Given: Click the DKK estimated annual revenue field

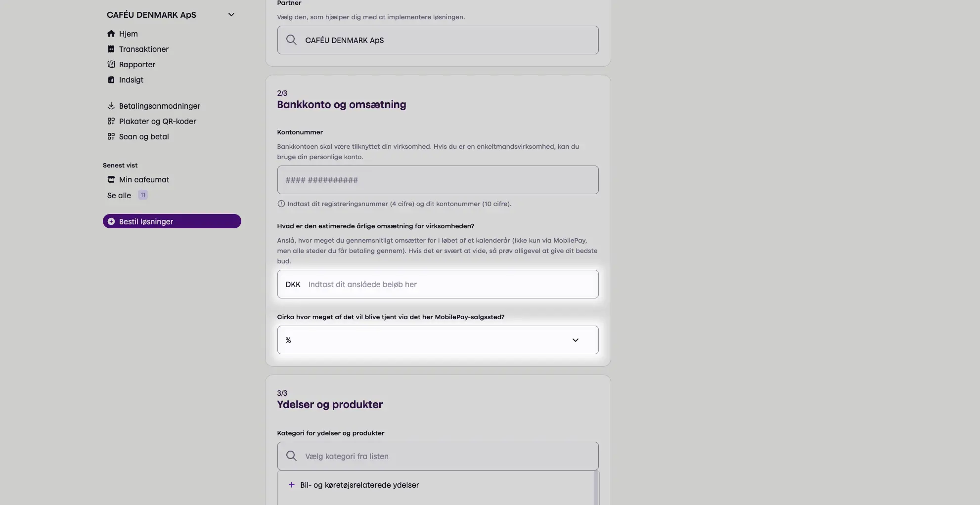Looking at the screenshot, I should 450,284.
